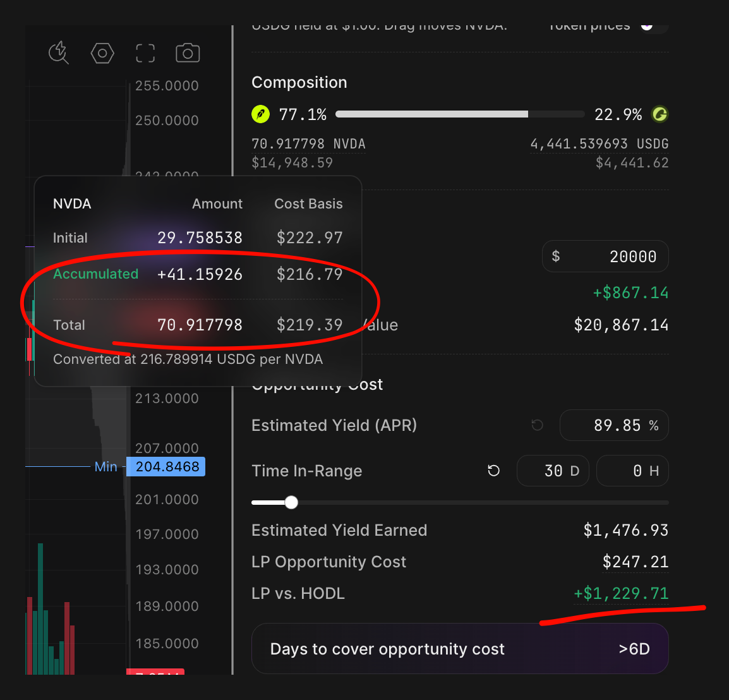Click the composition ratio bar
The width and height of the screenshot is (729, 700).
pyautogui.click(x=460, y=114)
